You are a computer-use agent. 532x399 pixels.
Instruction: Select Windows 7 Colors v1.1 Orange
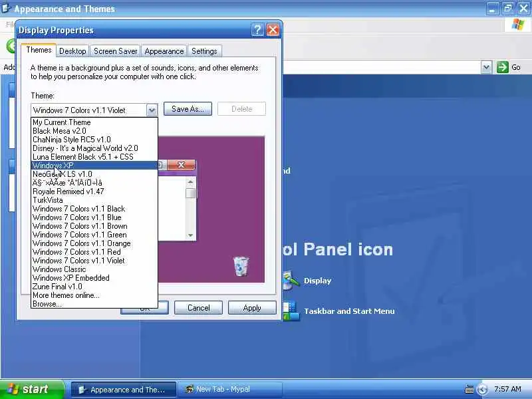pos(94,243)
